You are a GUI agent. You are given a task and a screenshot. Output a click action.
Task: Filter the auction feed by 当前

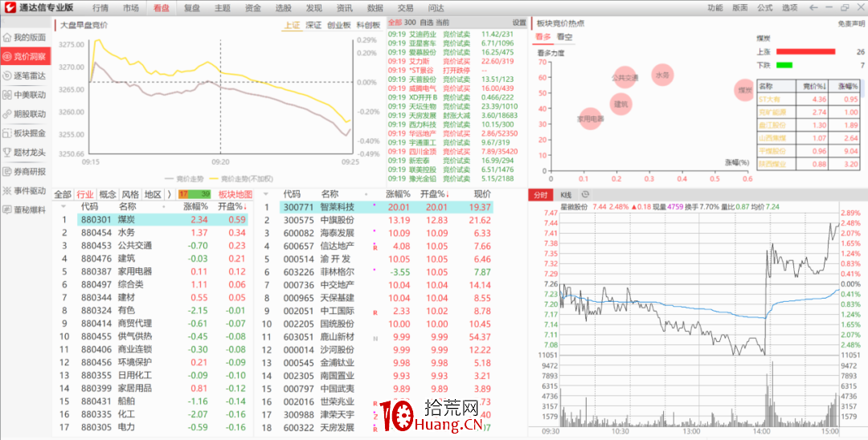[442, 22]
